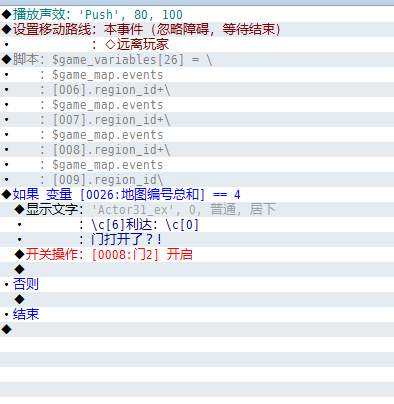This screenshot has width=394, height=404.
Task: Select the \c[6]利达: \c[0] text line
Action: pyautogui.click(x=197, y=224)
